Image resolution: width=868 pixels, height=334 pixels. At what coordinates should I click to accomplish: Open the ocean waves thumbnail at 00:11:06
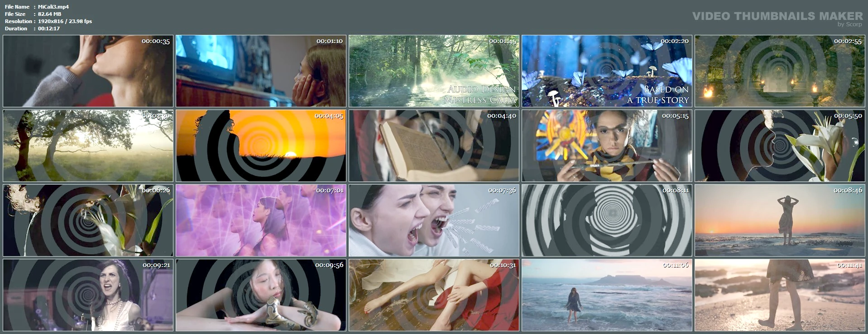pyautogui.click(x=607, y=295)
